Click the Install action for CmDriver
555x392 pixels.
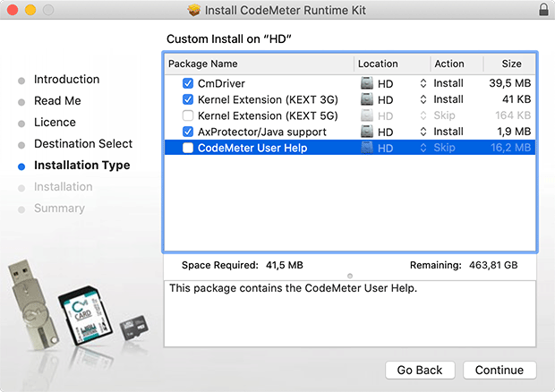pyautogui.click(x=448, y=83)
